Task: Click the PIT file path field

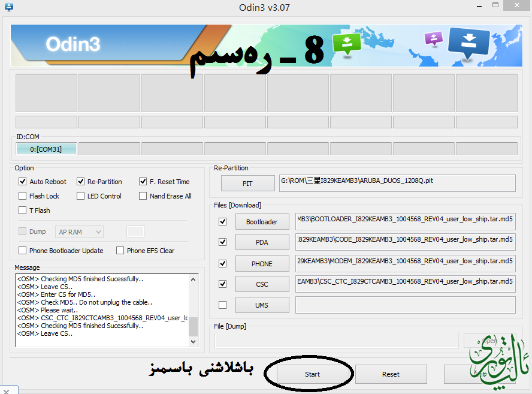Action: [x=397, y=184]
